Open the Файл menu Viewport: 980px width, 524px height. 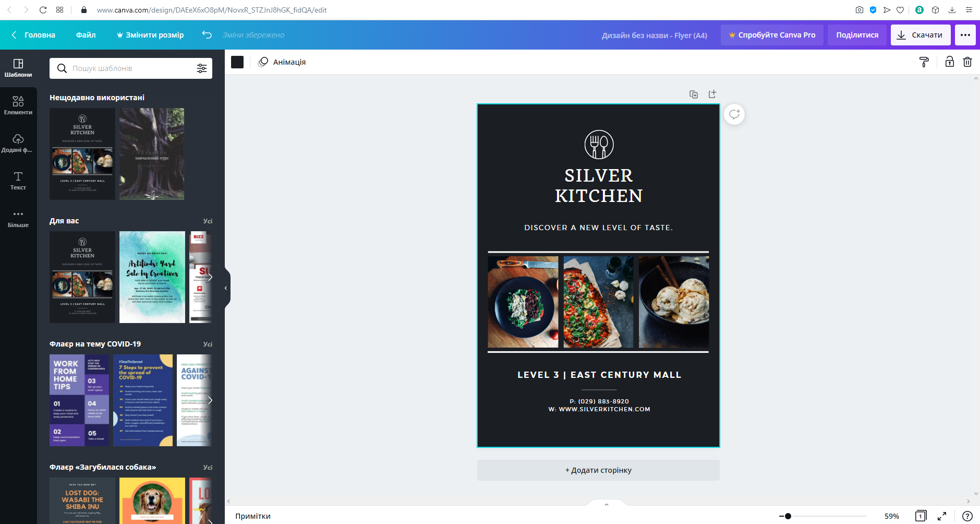point(86,35)
